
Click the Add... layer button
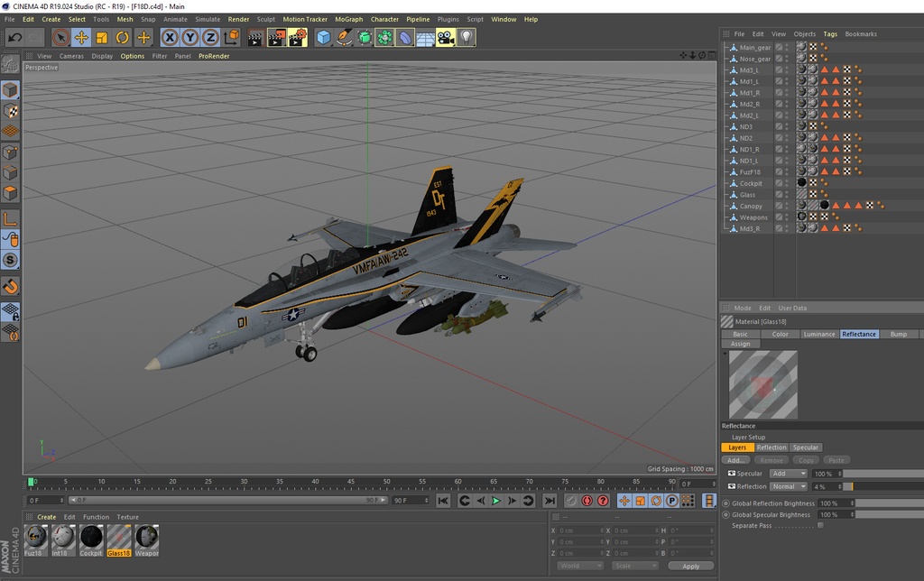click(735, 460)
